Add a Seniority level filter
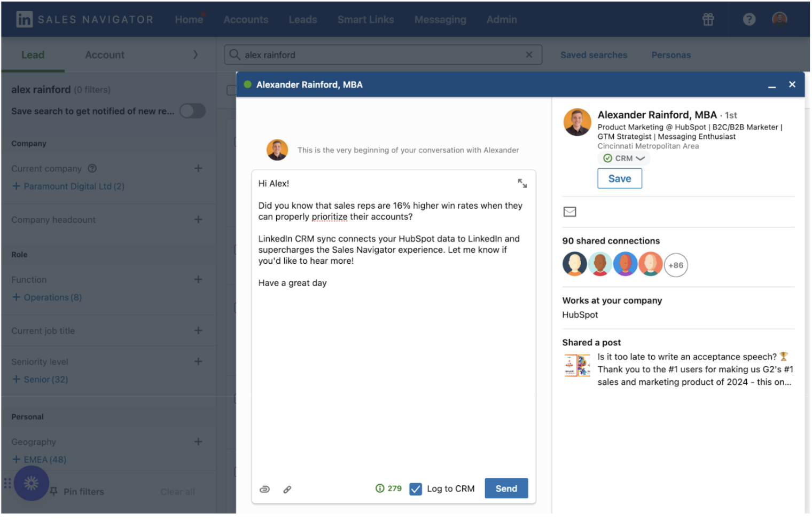This screenshot has height=520, width=812. tap(198, 361)
